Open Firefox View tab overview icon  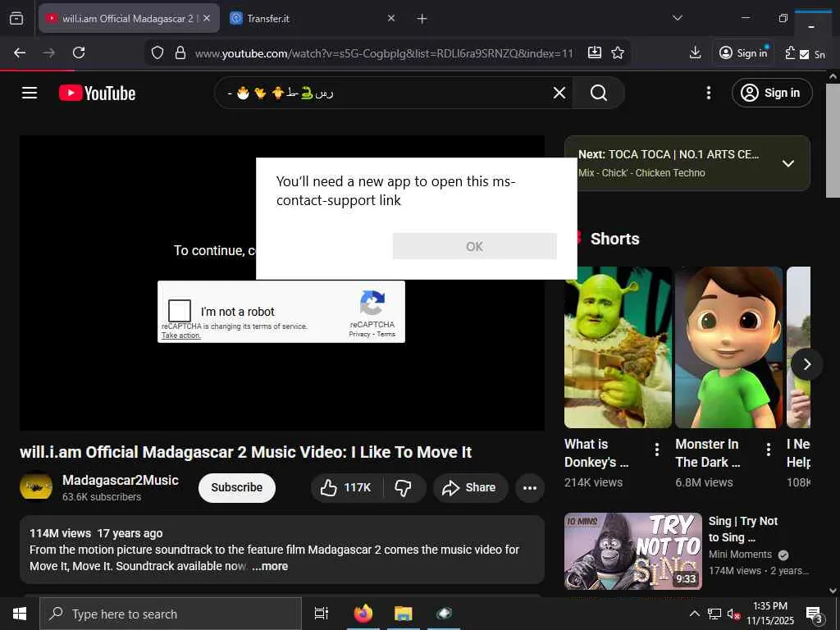tap(16, 18)
